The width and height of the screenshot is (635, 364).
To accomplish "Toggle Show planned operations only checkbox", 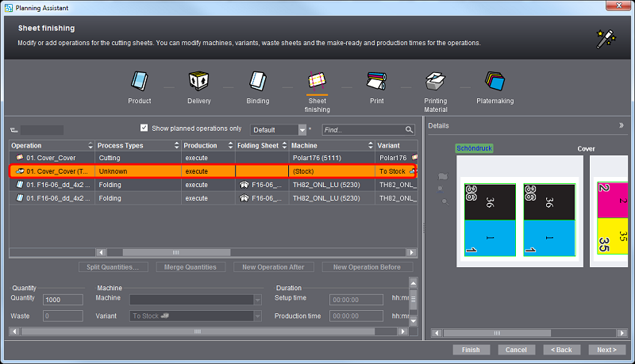I will point(144,128).
